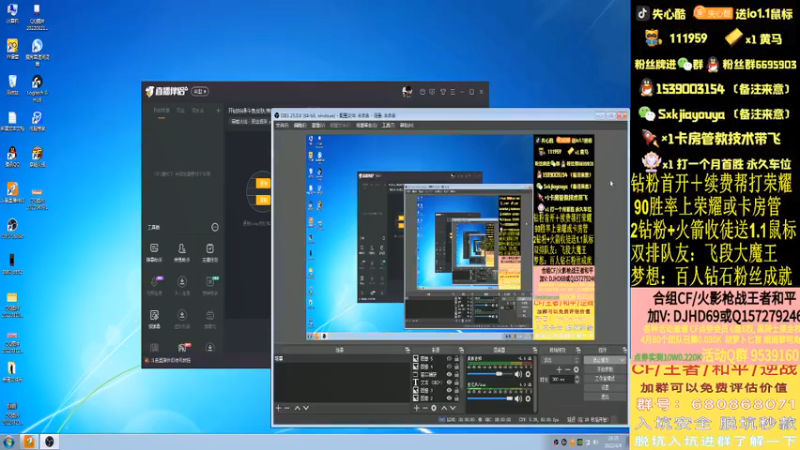The height and width of the screenshot is (450, 800).
Task: Click OBS preview canvas
Action: click(450, 237)
